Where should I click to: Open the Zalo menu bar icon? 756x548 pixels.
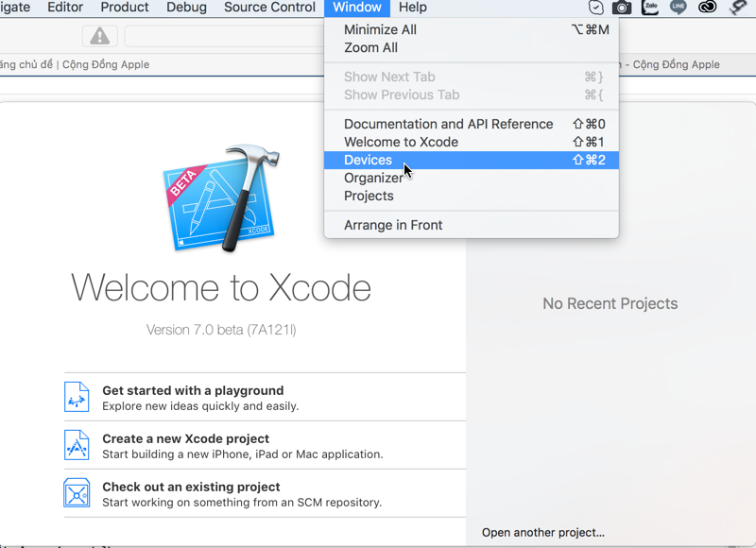(x=650, y=8)
